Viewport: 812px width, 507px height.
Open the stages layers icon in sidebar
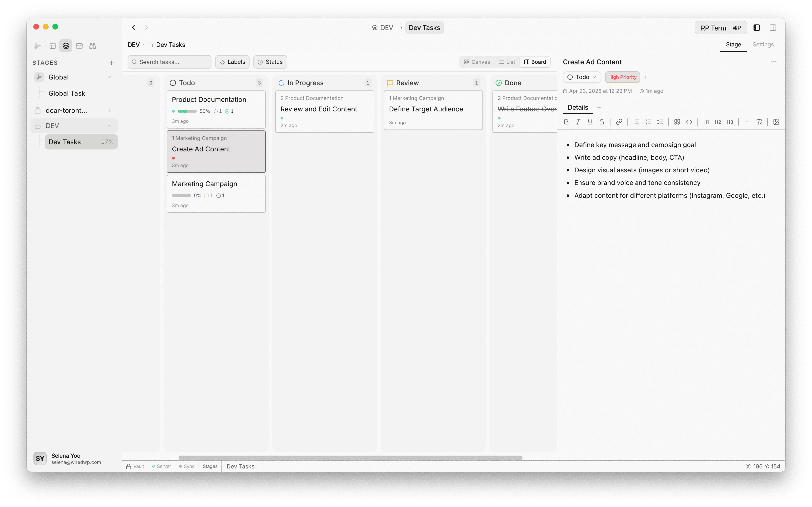pos(66,46)
